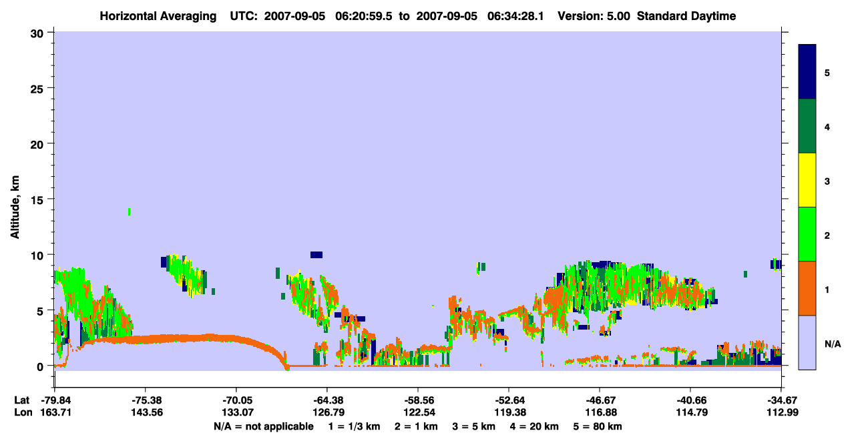Click latitude value -40.66
This screenshot has height=445, width=868.
(x=690, y=400)
